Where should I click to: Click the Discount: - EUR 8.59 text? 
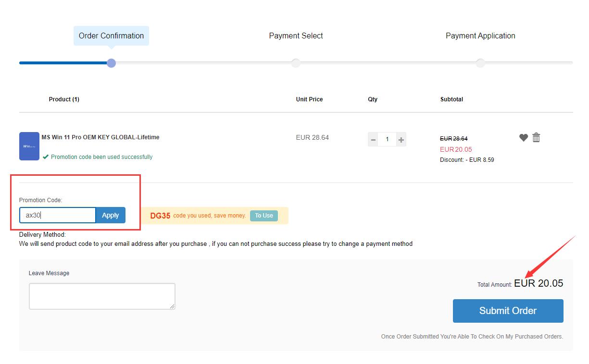pyautogui.click(x=467, y=160)
